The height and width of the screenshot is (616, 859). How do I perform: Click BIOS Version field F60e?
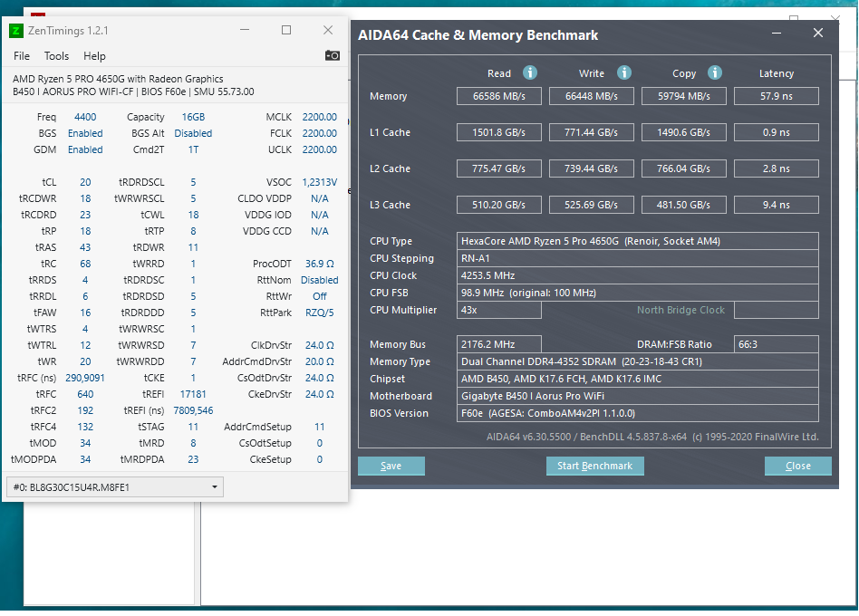point(638,413)
